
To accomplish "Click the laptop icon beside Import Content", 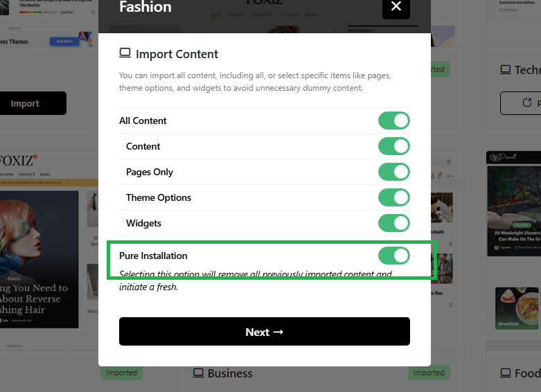I will [125, 53].
